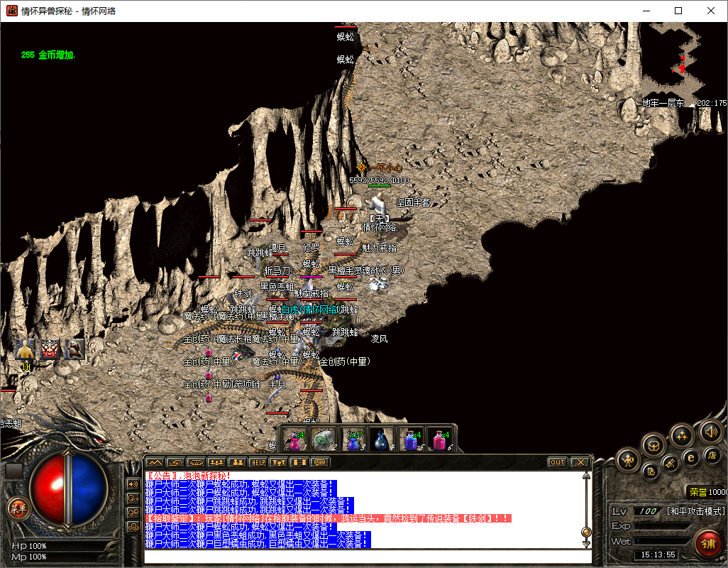
Task: Toggle game sound with the speaker button
Action: tap(711, 432)
